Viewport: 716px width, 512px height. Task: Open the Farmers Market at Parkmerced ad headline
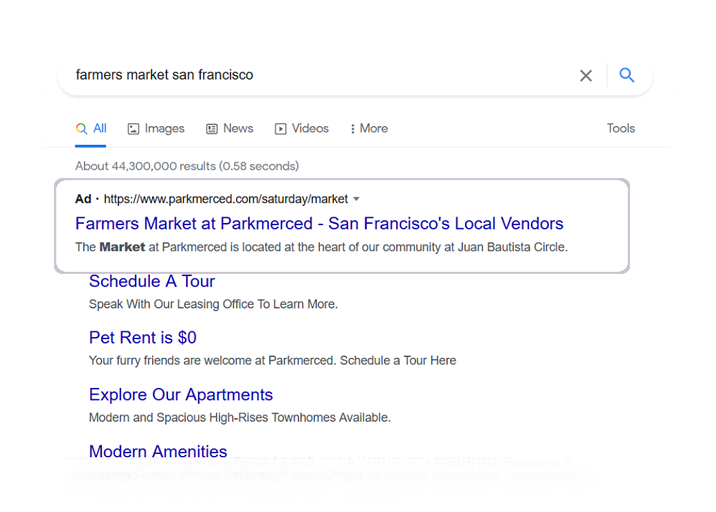[x=319, y=224]
